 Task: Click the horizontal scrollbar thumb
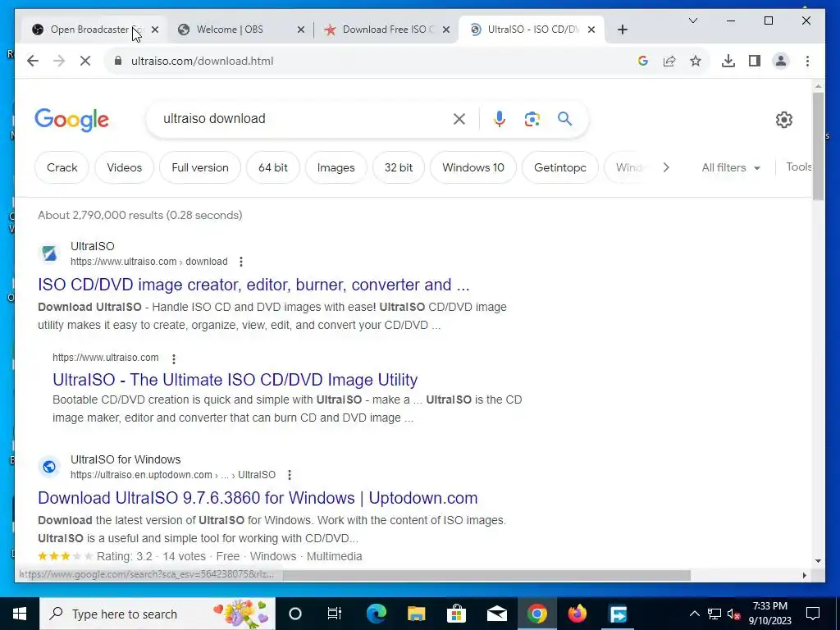coord(486,575)
